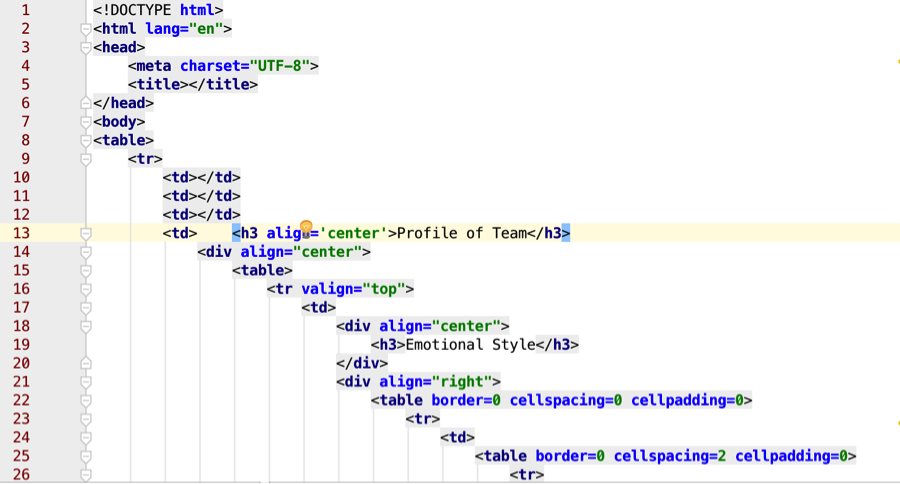Click the empty td pair on line 12
Image resolution: width=900 pixels, height=484 pixels.
point(201,214)
